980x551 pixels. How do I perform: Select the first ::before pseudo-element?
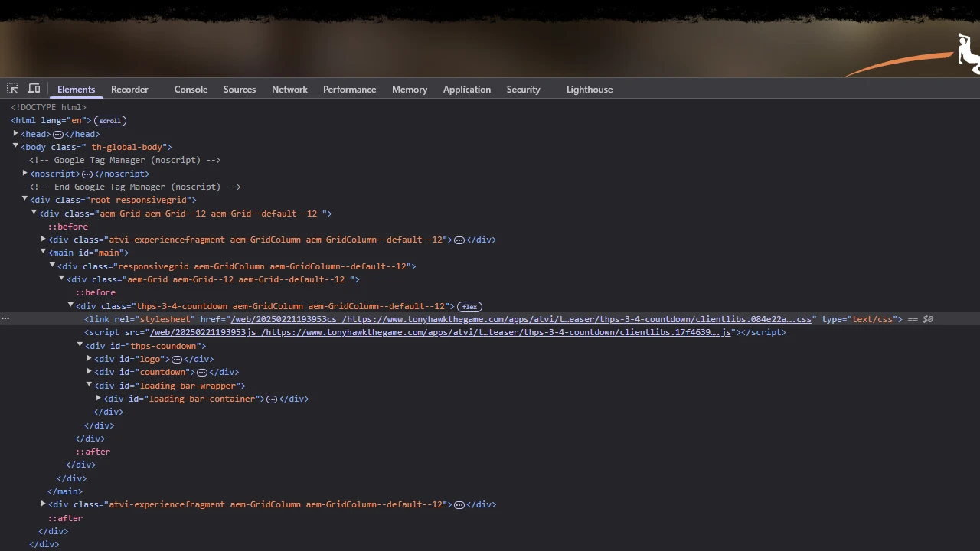pyautogui.click(x=68, y=227)
